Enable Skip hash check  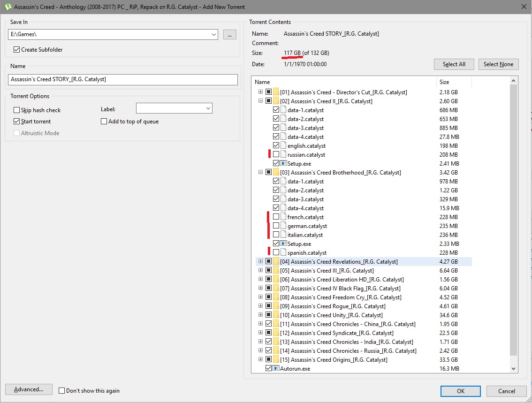(16, 110)
